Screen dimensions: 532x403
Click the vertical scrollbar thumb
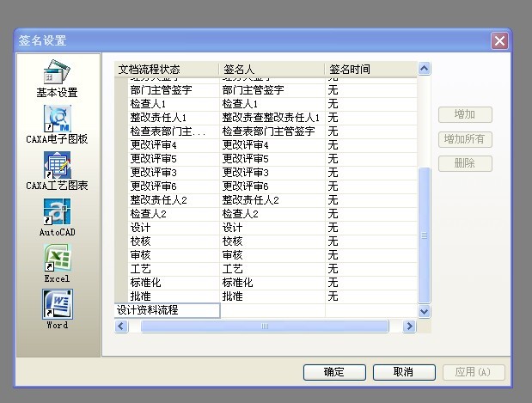pyautogui.click(x=424, y=235)
